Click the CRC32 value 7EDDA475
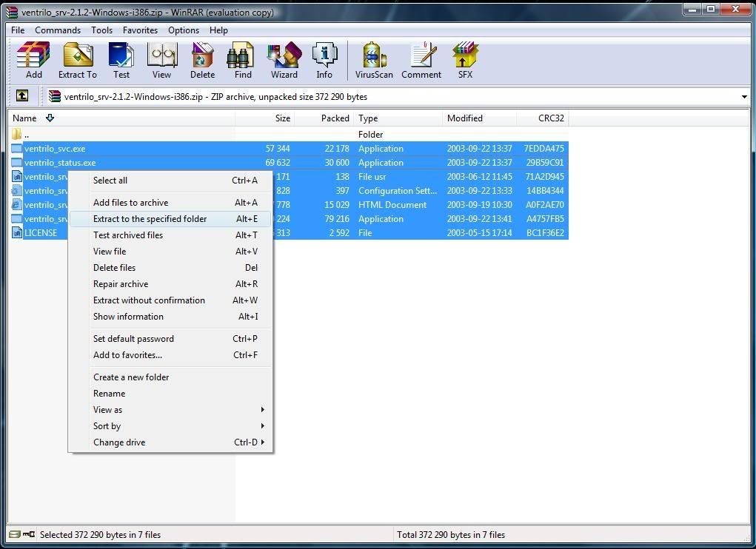 click(x=543, y=148)
